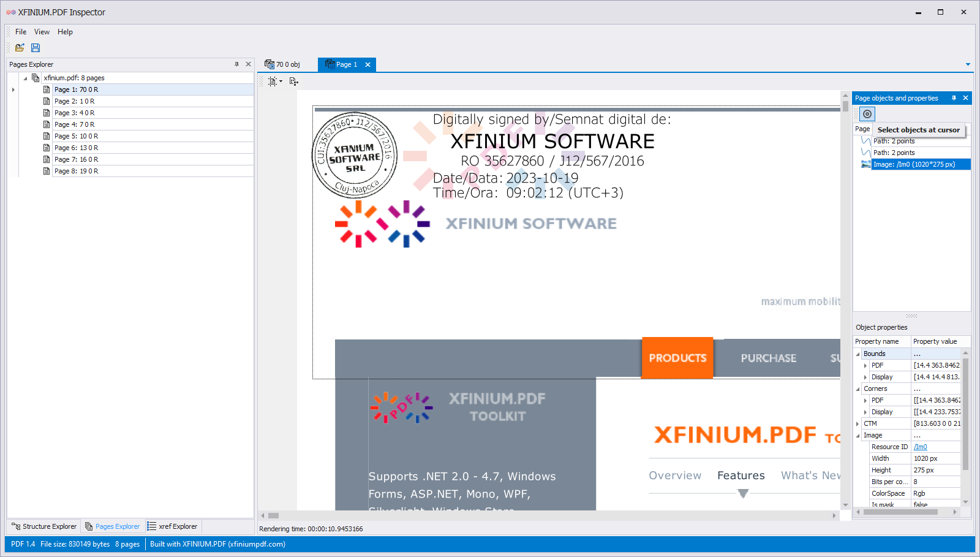980x557 pixels.
Task: Collapse the Corners property group
Action: click(x=858, y=389)
